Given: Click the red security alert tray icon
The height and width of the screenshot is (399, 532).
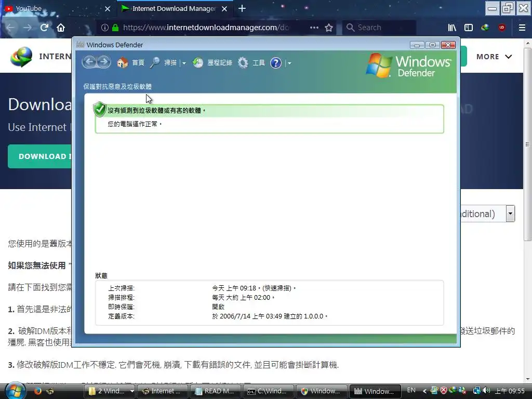Looking at the screenshot, I should [x=444, y=390].
